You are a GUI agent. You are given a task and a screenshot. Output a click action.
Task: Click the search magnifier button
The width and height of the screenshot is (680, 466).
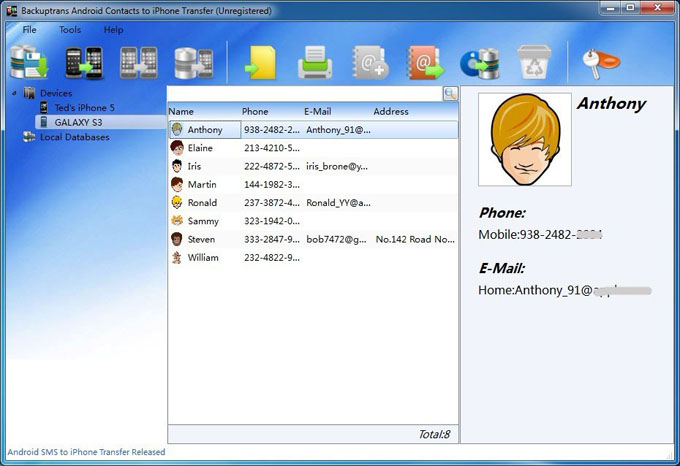click(450, 94)
